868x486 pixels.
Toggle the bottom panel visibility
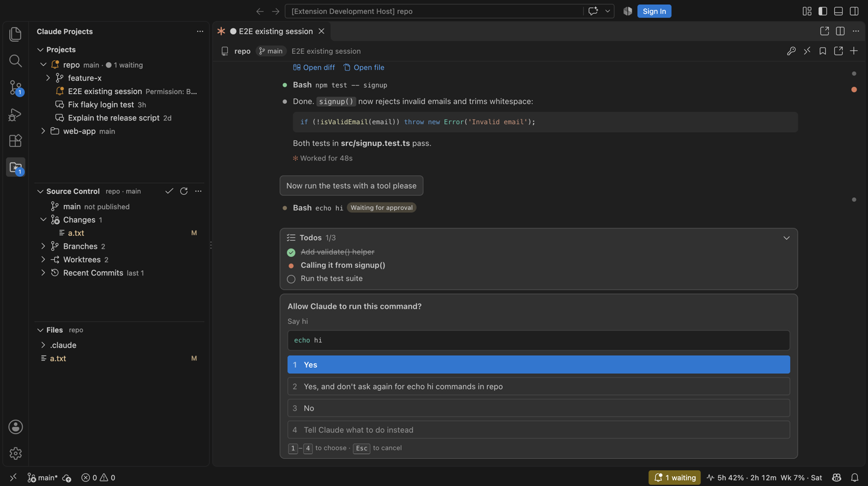(838, 11)
